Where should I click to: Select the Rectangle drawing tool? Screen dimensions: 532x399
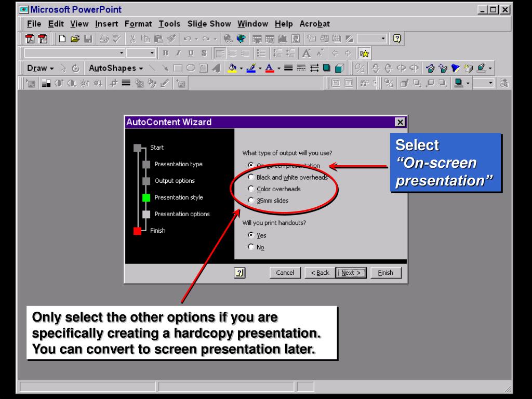point(178,68)
